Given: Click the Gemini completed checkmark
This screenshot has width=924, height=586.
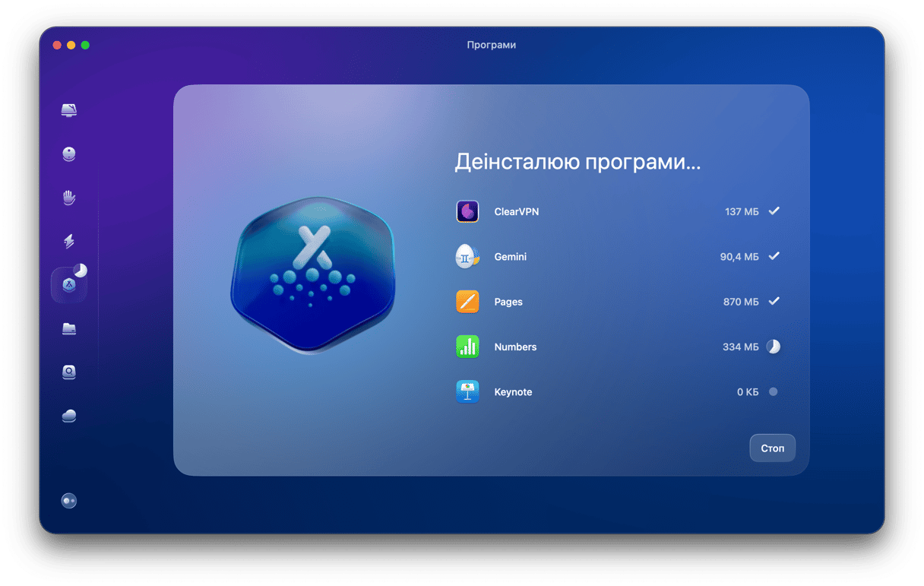Looking at the screenshot, I should click(774, 256).
